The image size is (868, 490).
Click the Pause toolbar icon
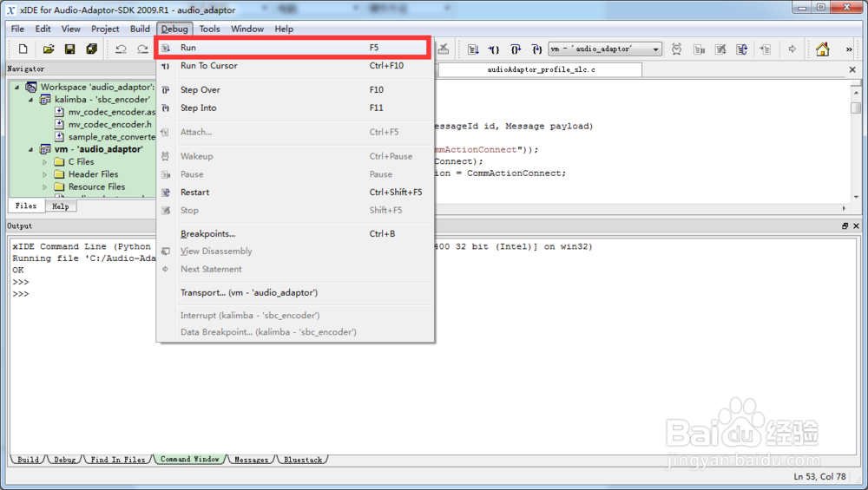pyautogui.click(x=699, y=49)
